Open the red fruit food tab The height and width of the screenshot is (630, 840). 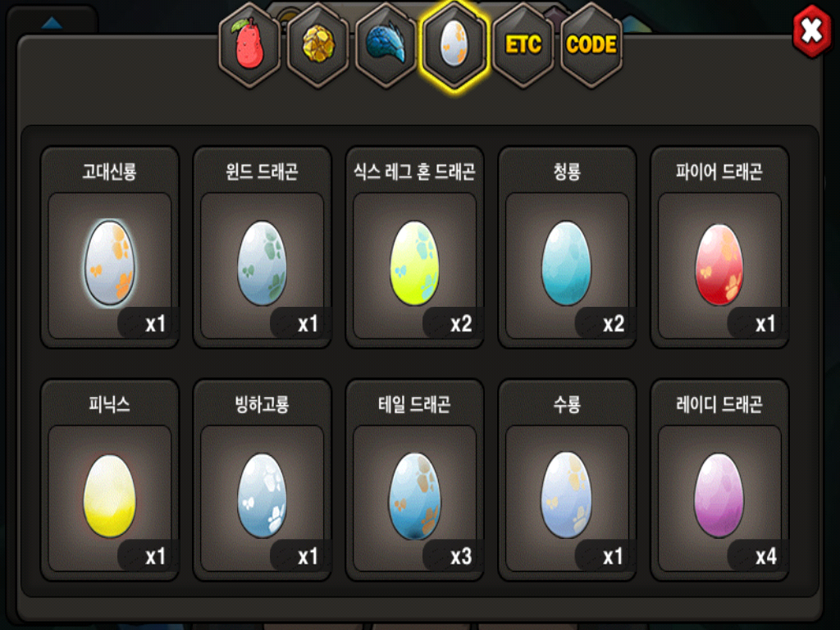(x=249, y=46)
